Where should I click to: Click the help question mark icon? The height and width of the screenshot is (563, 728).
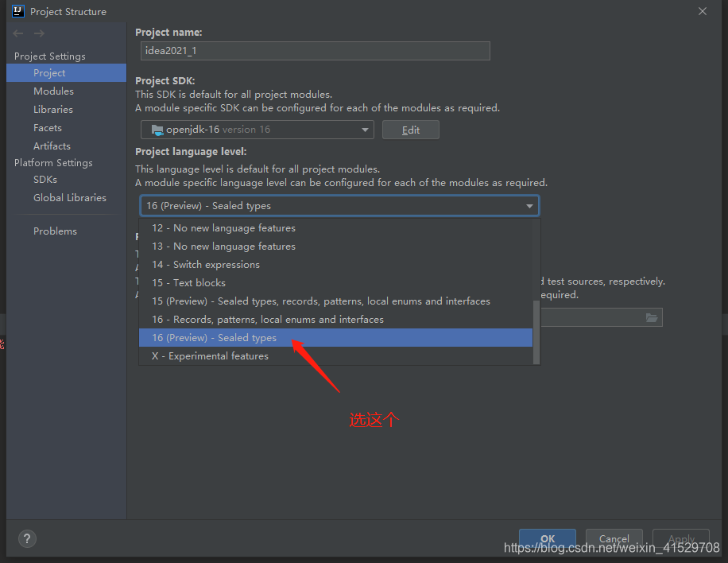pyautogui.click(x=27, y=539)
